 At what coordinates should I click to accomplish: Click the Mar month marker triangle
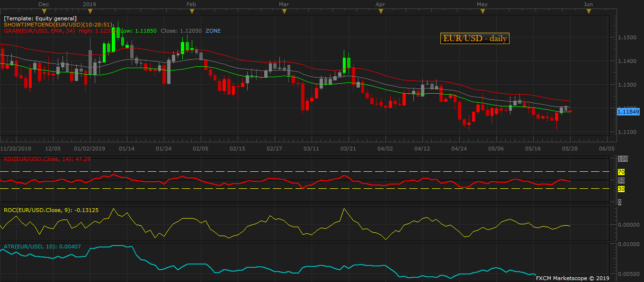pyautogui.click(x=284, y=11)
